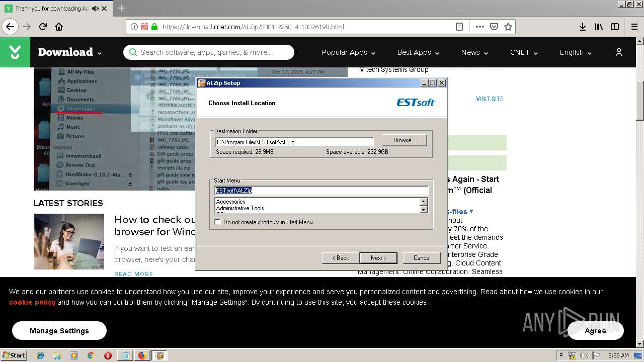Open the Action Center flag icon

pos(596,355)
